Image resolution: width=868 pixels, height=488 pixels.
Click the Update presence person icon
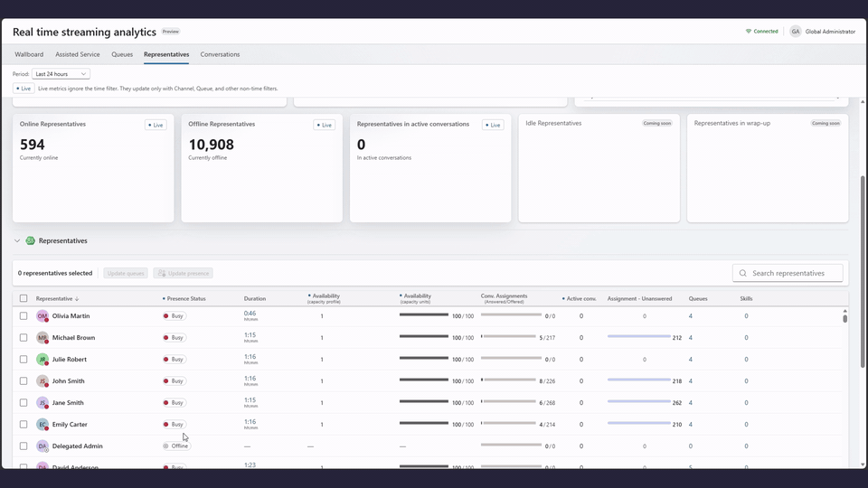pos(162,273)
